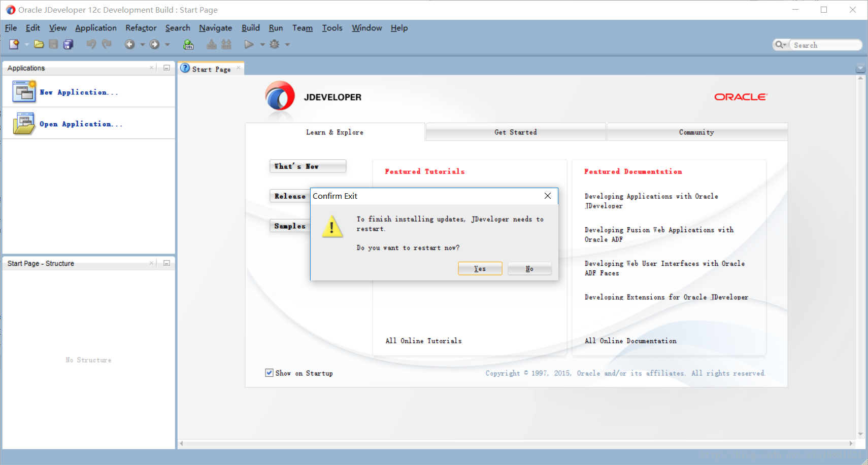
Task: Open the SQL Worksheet toolbar icon
Action: [x=188, y=45]
